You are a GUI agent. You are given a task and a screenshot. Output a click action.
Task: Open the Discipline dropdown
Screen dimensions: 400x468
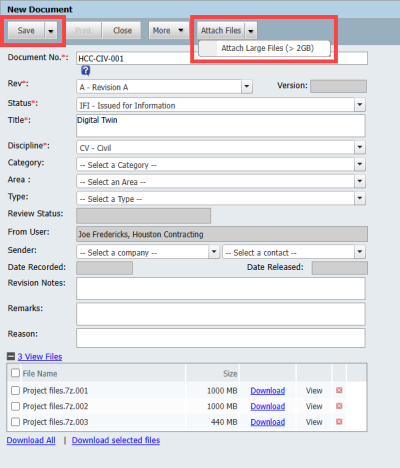(x=360, y=147)
